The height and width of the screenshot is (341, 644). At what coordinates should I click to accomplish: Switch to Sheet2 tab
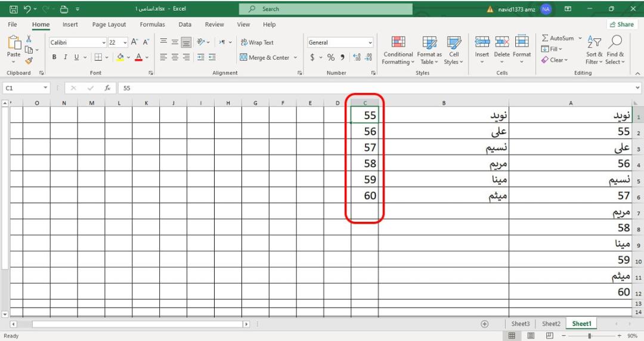tap(551, 324)
